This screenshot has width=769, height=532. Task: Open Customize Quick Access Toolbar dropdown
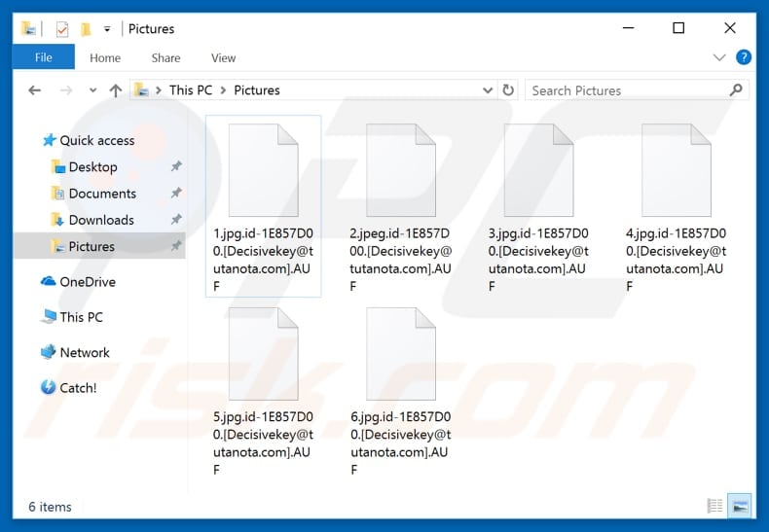pyautogui.click(x=107, y=29)
